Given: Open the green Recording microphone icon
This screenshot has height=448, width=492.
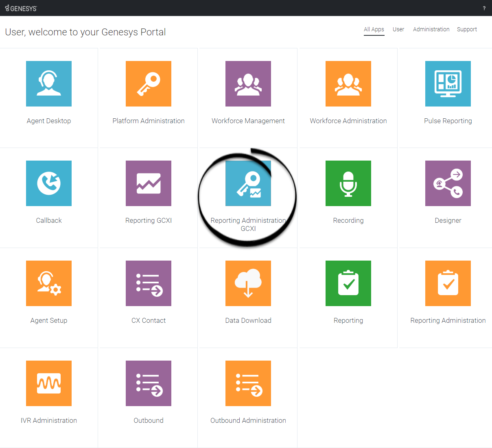Looking at the screenshot, I should (348, 183).
